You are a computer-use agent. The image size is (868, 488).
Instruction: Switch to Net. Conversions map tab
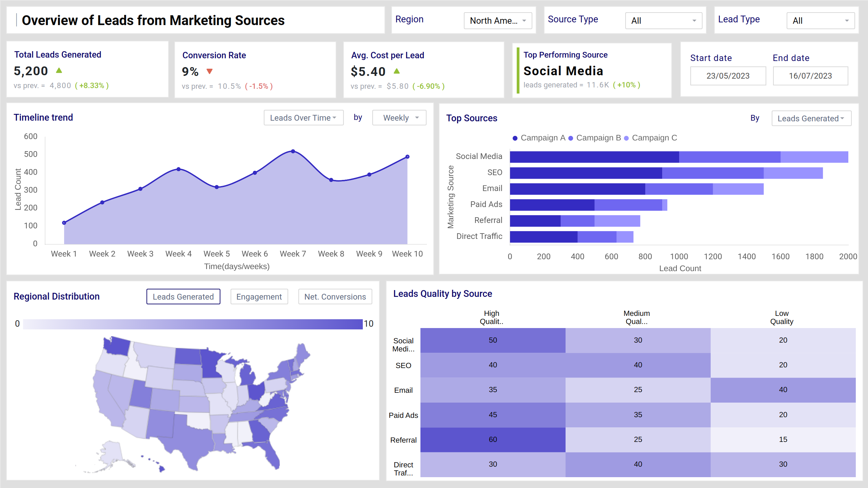click(x=335, y=297)
